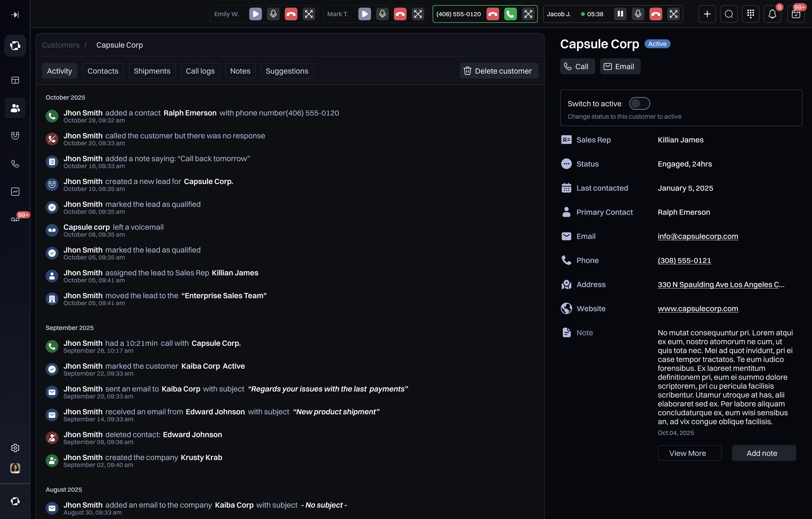Click the Add note button
The height and width of the screenshot is (519, 812).
coord(764,453)
